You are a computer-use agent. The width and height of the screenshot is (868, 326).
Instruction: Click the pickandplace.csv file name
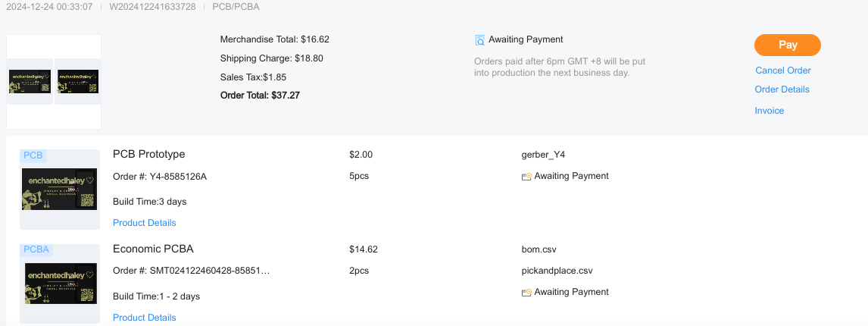(557, 271)
